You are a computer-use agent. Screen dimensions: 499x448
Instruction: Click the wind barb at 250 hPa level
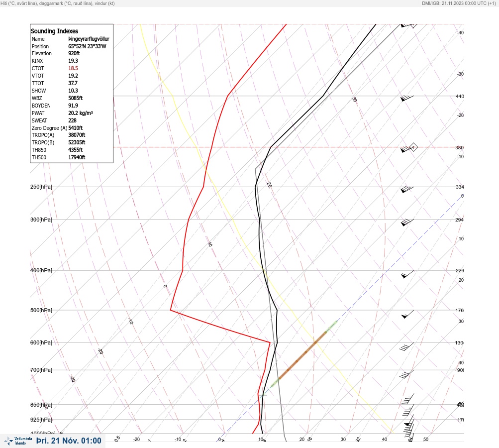click(x=407, y=189)
